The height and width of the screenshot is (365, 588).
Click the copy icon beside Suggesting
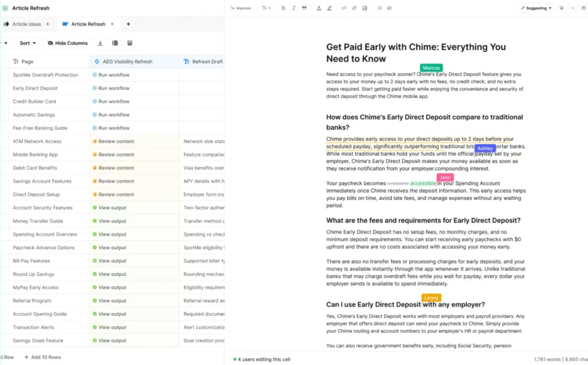[x=562, y=8]
